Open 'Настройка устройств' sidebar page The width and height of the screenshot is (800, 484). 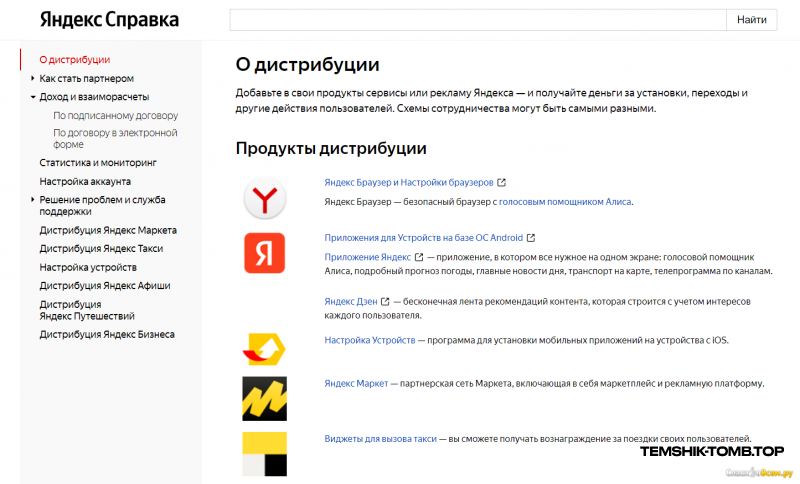tap(88, 267)
